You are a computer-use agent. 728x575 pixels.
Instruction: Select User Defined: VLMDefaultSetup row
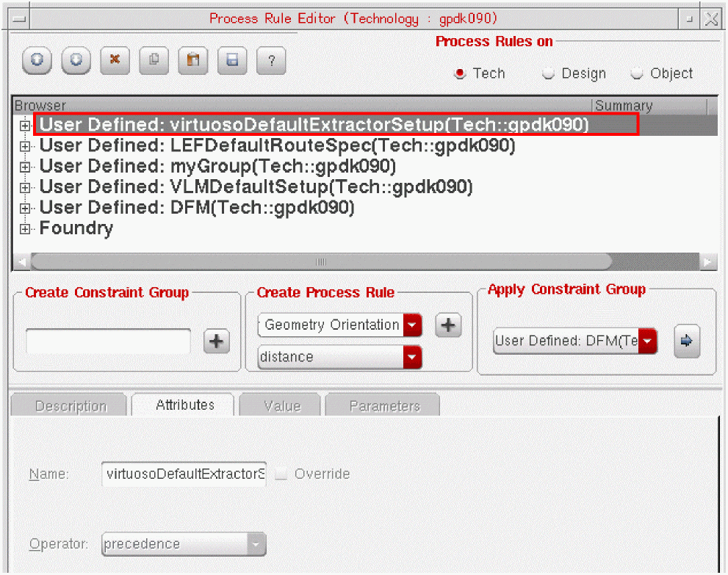pos(256,187)
